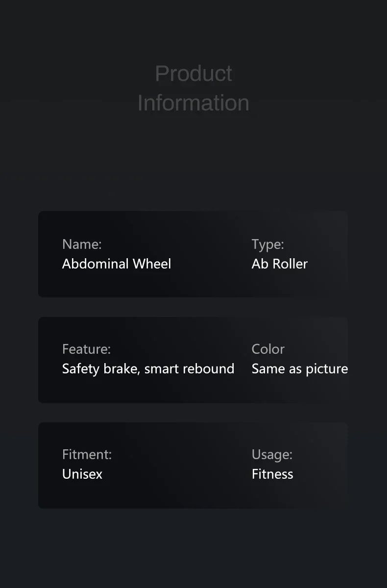Select the "Type:" field label
Viewport: 387px width, 588px height.
click(x=267, y=244)
